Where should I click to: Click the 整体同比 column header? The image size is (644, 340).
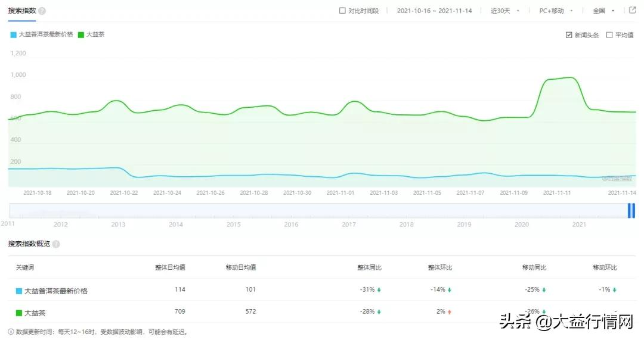(369, 267)
